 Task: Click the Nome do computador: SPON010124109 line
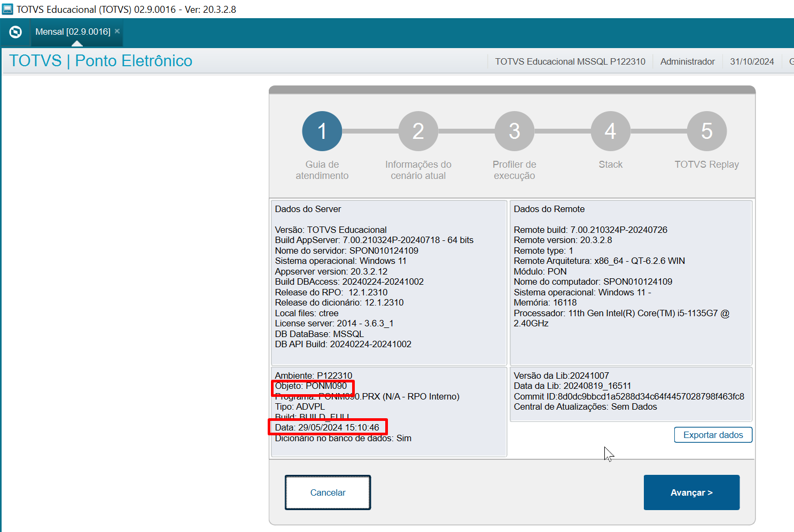point(593,281)
